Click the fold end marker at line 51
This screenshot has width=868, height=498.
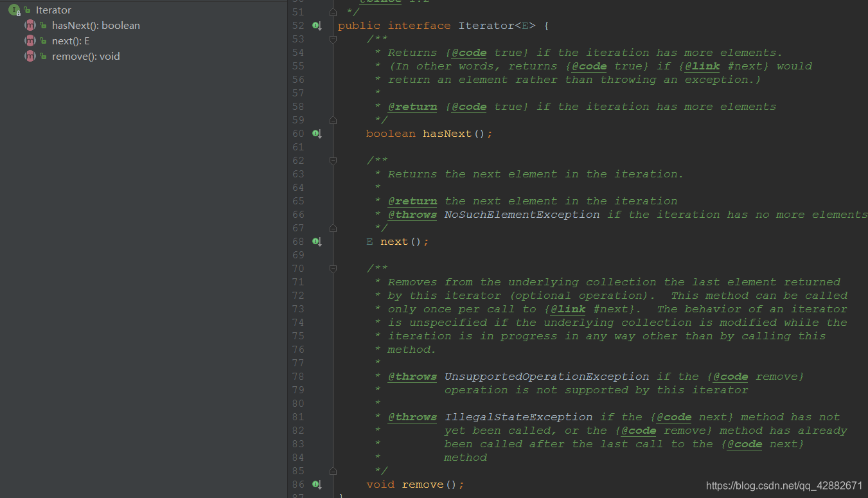click(x=333, y=12)
